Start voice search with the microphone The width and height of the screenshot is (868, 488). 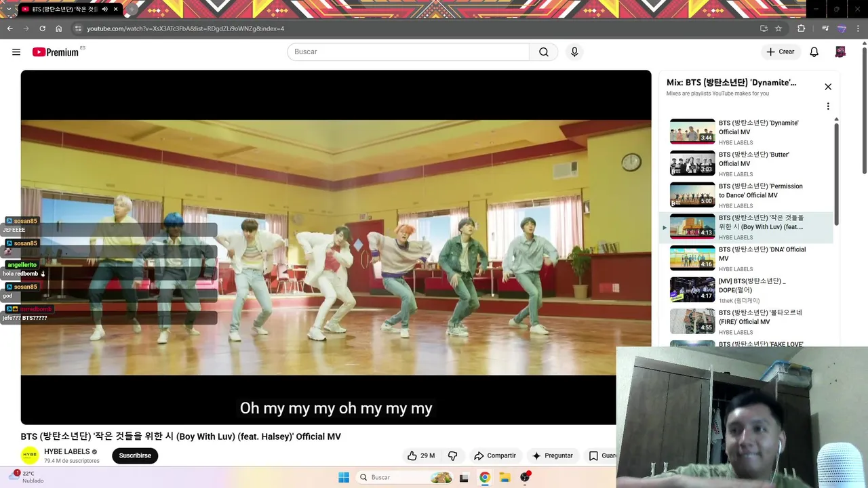click(x=574, y=52)
